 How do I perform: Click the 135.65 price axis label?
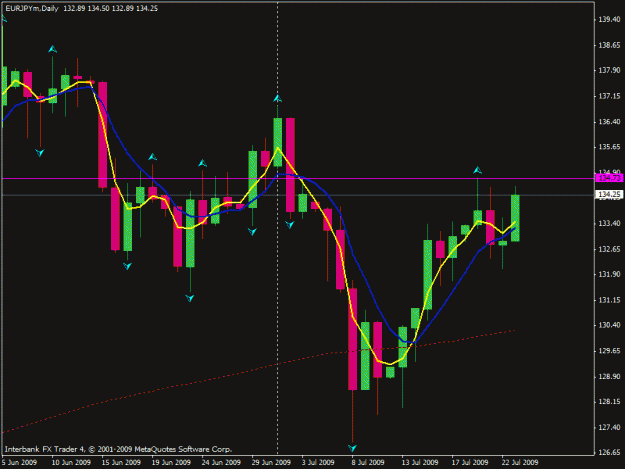[609, 147]
